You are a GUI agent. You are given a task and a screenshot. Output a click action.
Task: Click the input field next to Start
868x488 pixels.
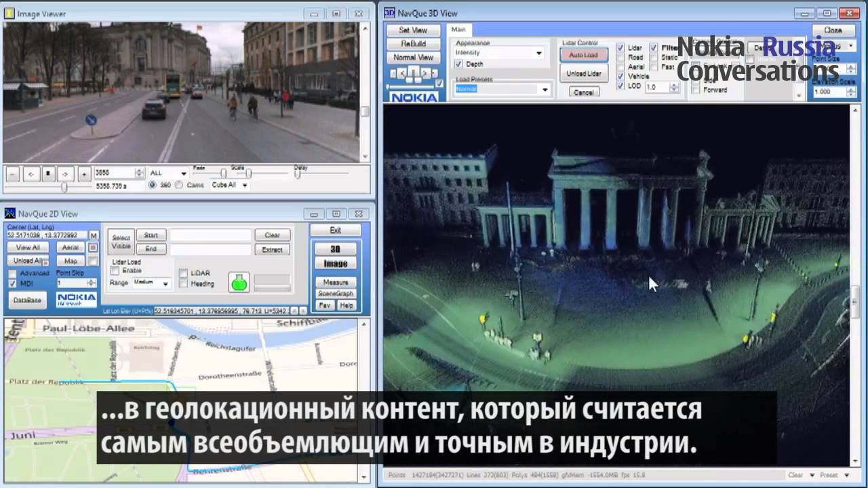click(x=210, y=235)
